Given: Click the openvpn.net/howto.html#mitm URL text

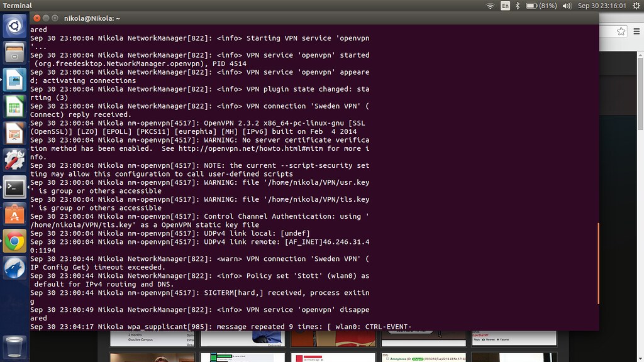Looking at the screenshot, I should (x=250, y=148).
